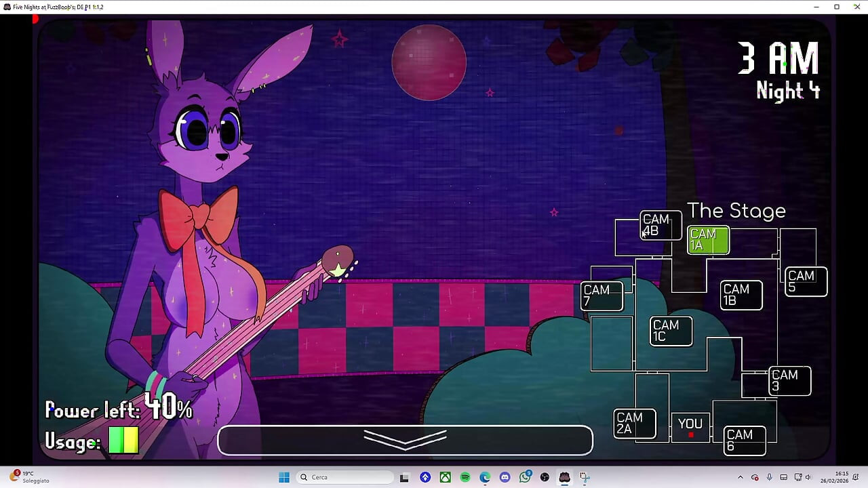868x488 pixels.
Task: Click the Power left 40% readout
Action: (119, 409)
